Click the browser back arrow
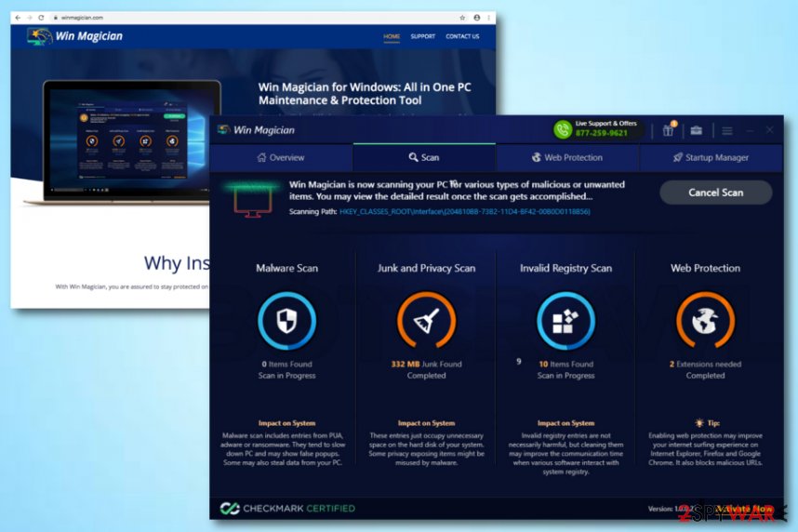The height and width of the screenshot is (532, 798). click(x=18, y=18)
